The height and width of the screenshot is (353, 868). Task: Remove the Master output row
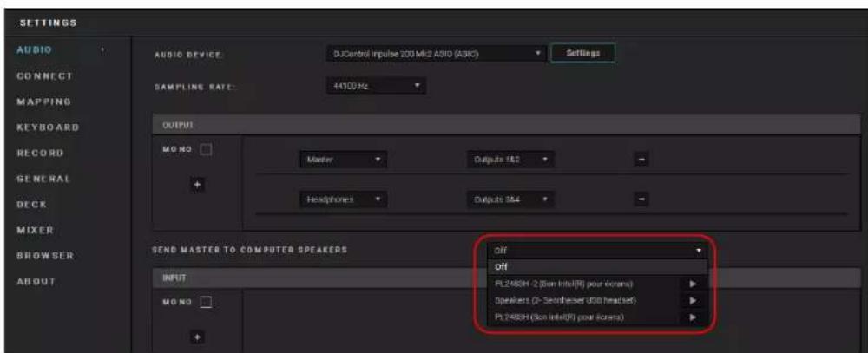pyautogui.click(x=641, y=160)
